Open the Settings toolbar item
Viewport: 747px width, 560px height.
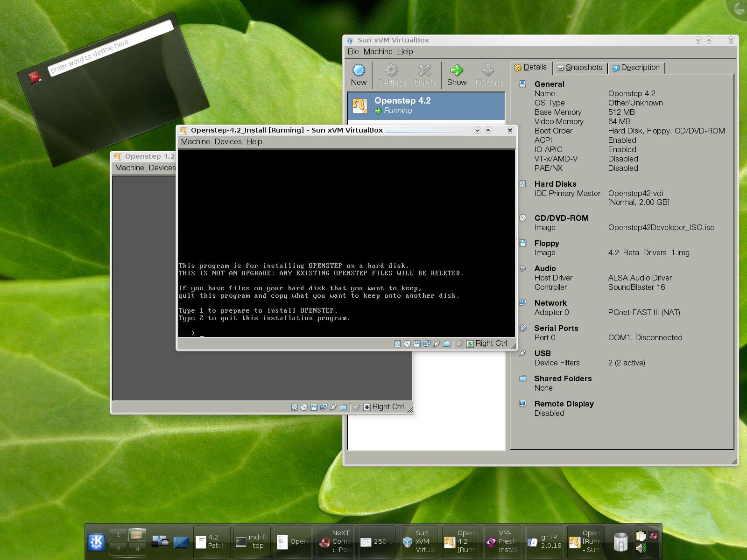pos(391,74)
